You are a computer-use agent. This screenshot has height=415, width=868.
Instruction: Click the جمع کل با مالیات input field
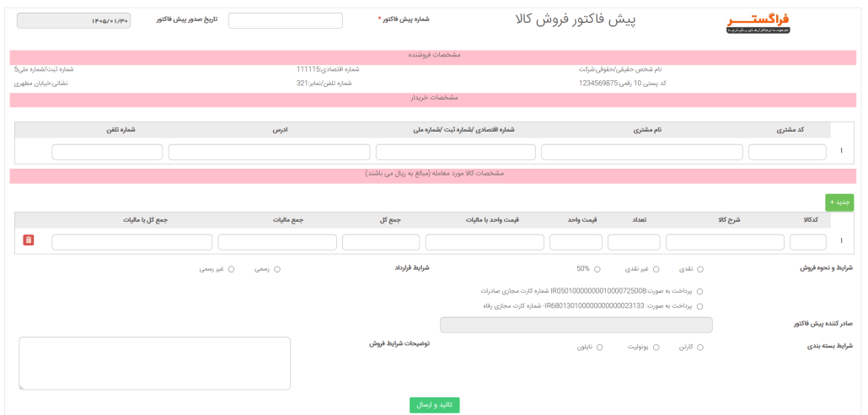coord(132,242)
